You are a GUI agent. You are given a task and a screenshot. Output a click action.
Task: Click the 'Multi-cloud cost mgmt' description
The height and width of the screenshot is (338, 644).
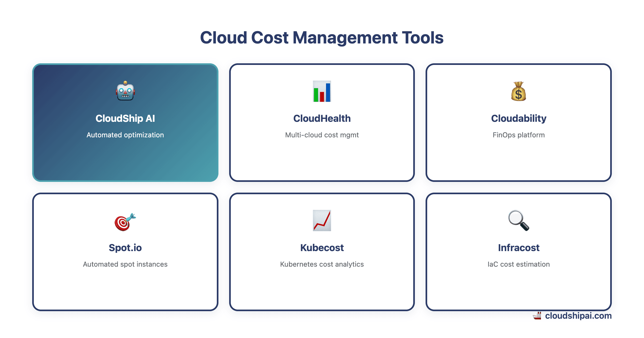pyautogui.click(x=322, y=135)
